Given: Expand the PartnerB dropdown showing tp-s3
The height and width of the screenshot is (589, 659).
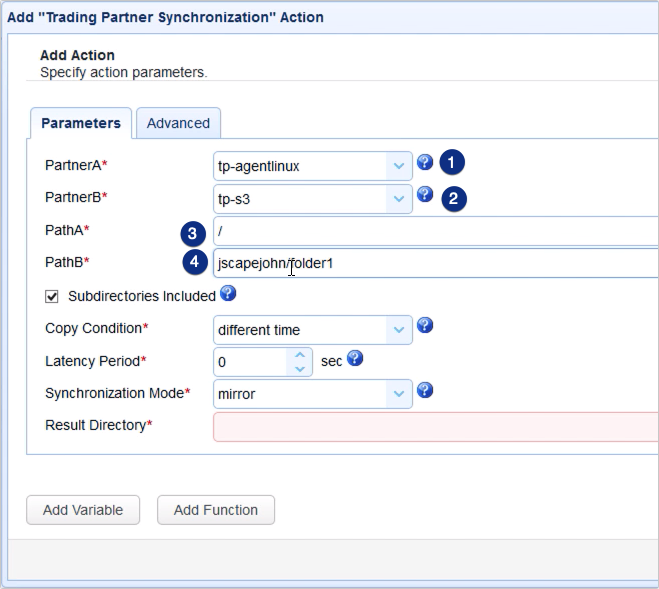Looking at the screenshot, I should (398, 199).
